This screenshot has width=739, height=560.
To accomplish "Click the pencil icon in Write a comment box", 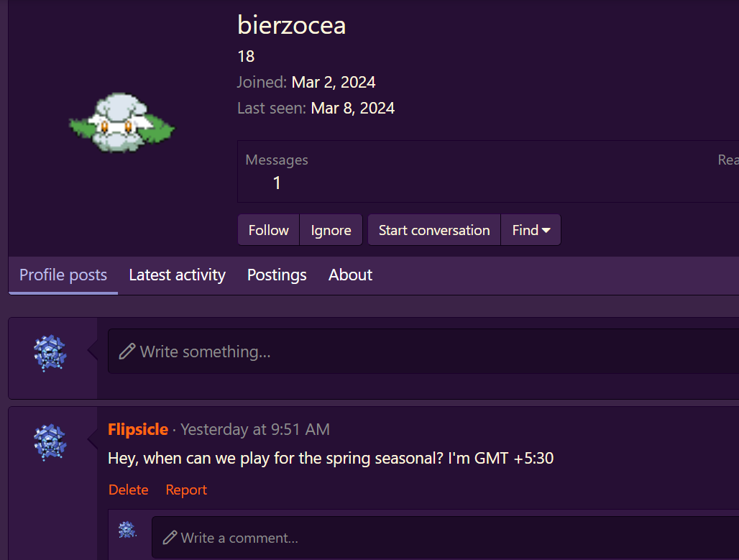I will (170, 538).
